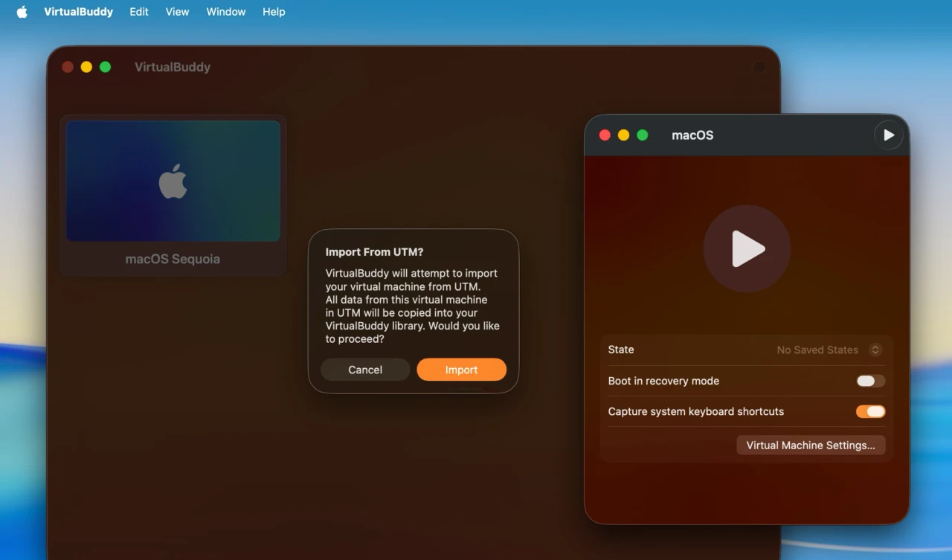Disable Capture system keyboard shortcuts
The image size is (952, 560).
pos(870,411)
